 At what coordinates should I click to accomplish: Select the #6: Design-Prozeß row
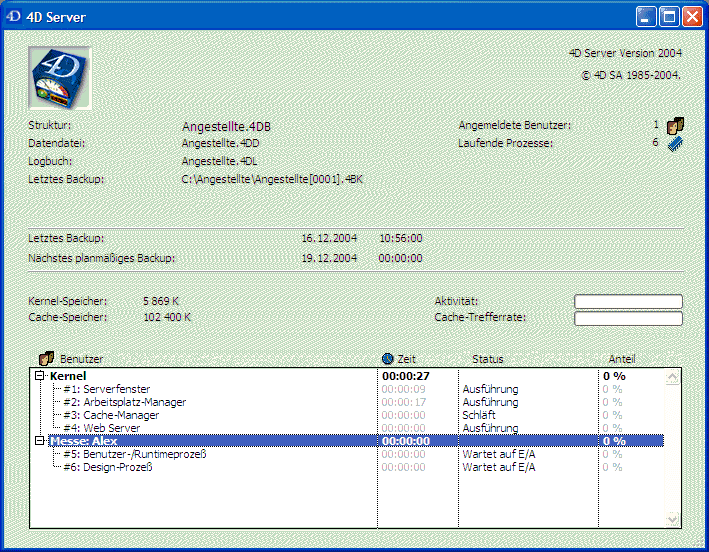[109, 467]
